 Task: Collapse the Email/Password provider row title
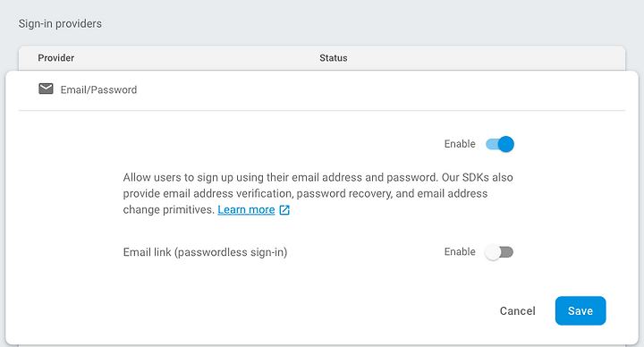(x=98, y=90)
